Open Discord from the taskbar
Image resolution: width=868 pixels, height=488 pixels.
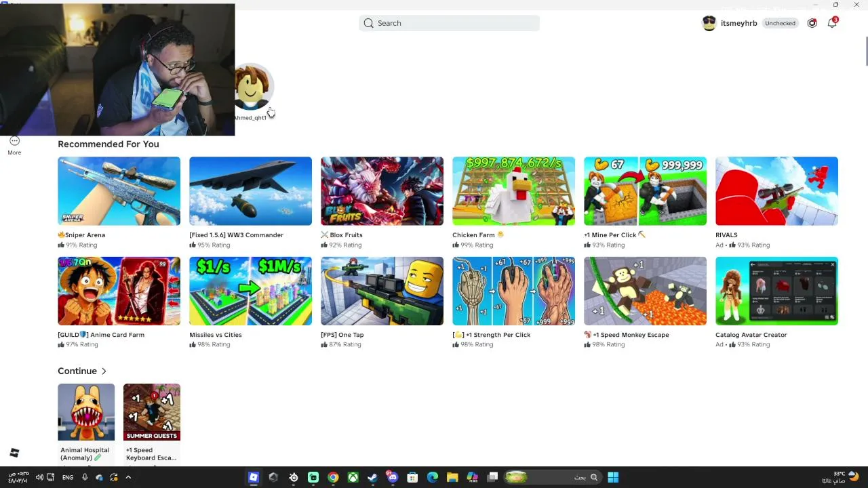pos(392,477)
